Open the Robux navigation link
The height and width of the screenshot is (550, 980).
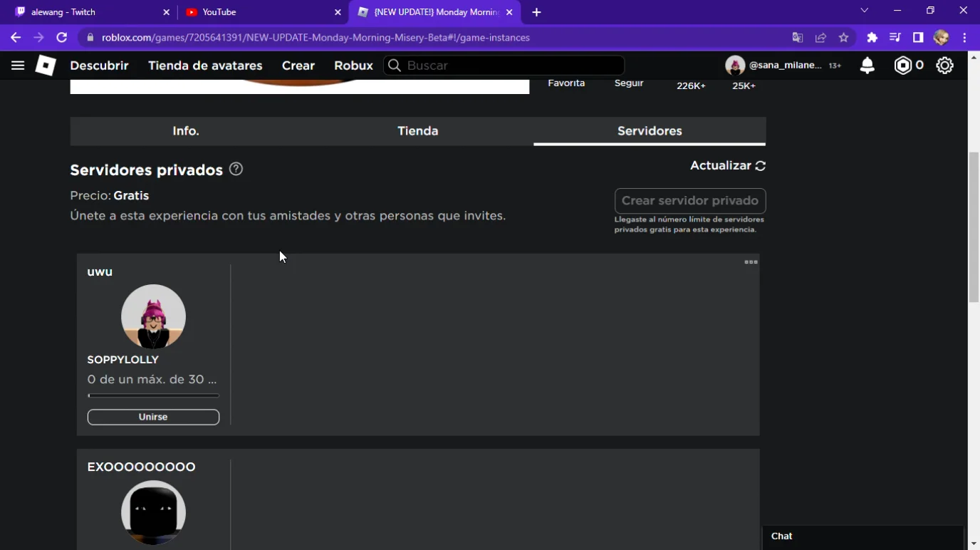point(353,66)
